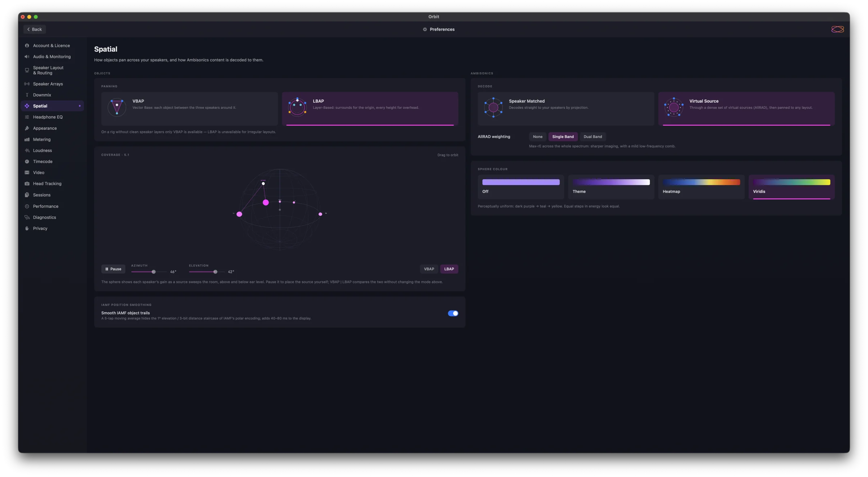Click the Sessions document icon

(27, 195)
